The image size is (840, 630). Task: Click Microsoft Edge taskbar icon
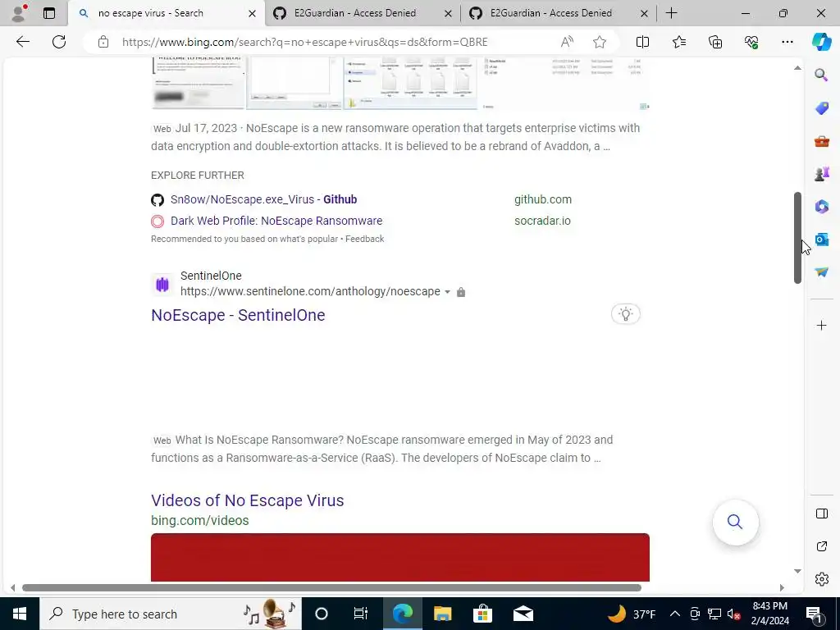402,614
